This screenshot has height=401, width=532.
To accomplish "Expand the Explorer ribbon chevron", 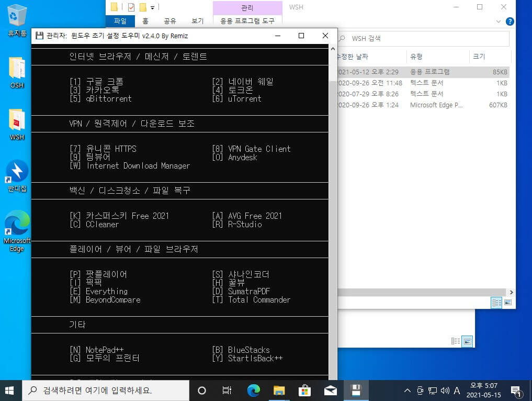I will point(499,21).
